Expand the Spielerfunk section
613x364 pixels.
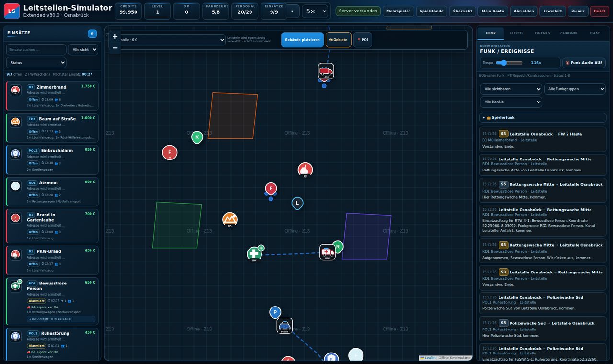click(x=543, y=117)
